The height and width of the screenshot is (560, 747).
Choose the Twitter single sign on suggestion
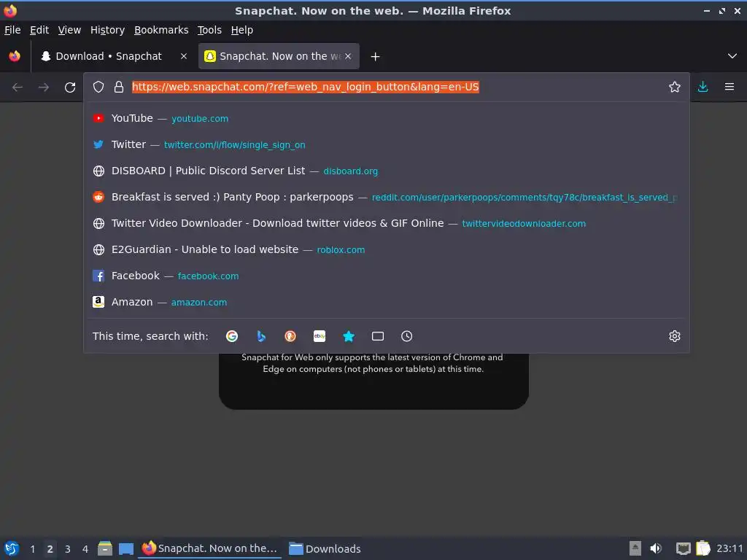(387, 145)
